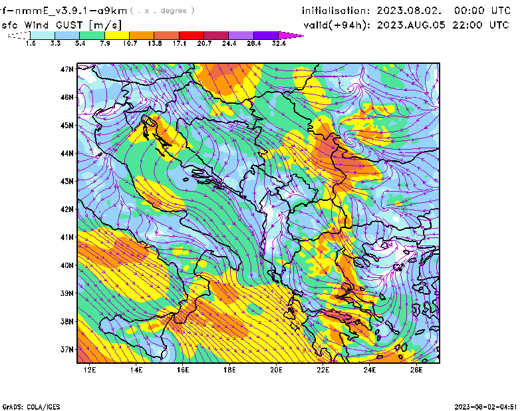Click the light purple legend swatch (24.4–28.4)

(241, 35)
